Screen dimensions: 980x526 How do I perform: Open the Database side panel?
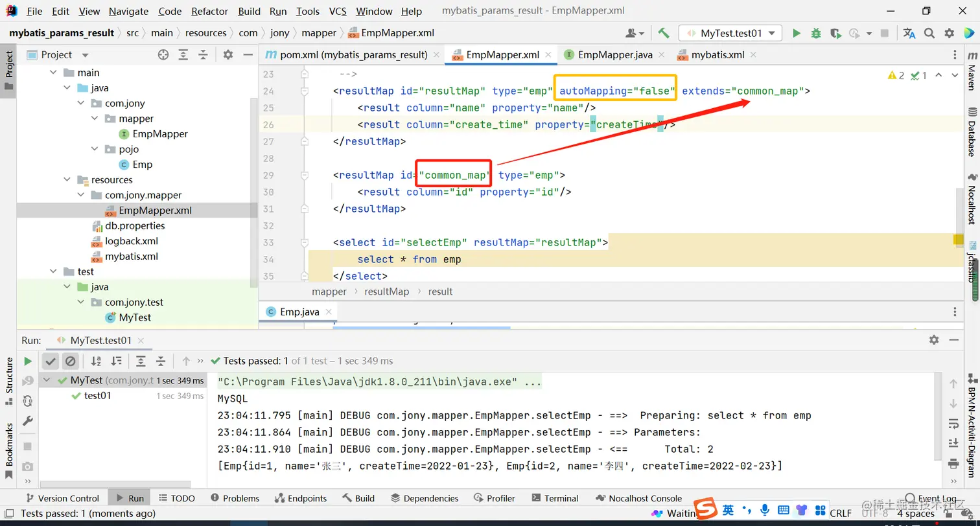pyautogui.click(x=971, y=132)
